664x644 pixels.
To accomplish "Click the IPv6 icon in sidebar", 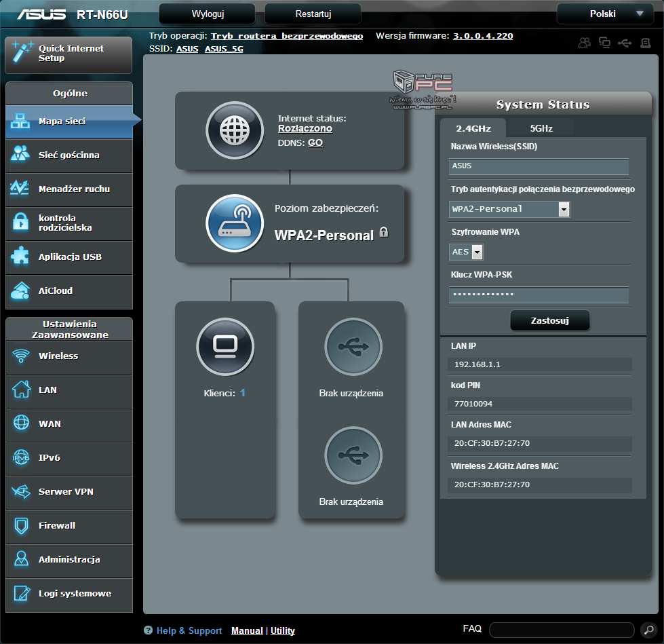I will click(x=21, y=457).
